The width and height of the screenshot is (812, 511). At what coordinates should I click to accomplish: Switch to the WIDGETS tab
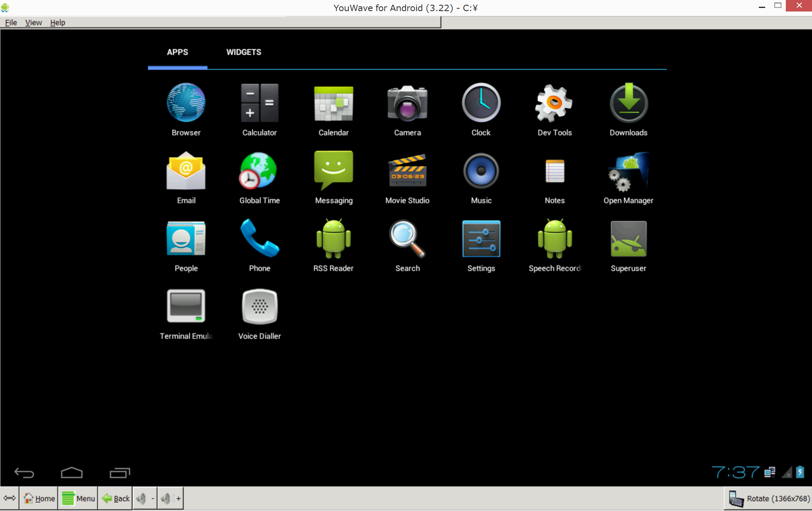(244, 52)
